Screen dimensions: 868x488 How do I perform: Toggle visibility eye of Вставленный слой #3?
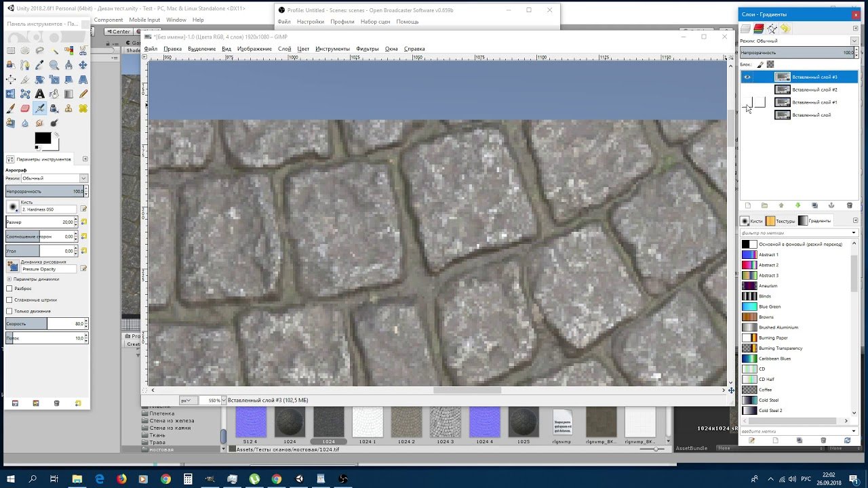[747, 77]
